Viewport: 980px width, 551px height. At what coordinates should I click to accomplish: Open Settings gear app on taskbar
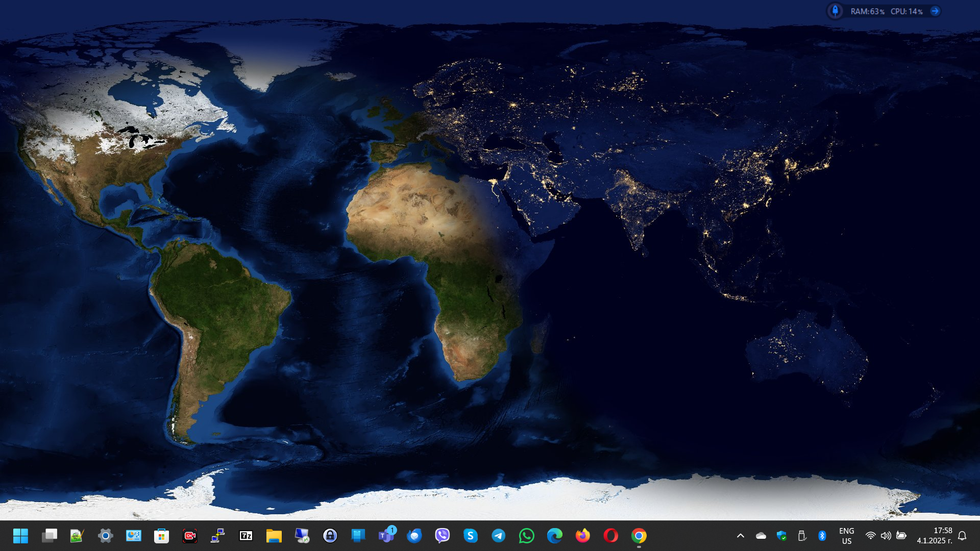106,536
